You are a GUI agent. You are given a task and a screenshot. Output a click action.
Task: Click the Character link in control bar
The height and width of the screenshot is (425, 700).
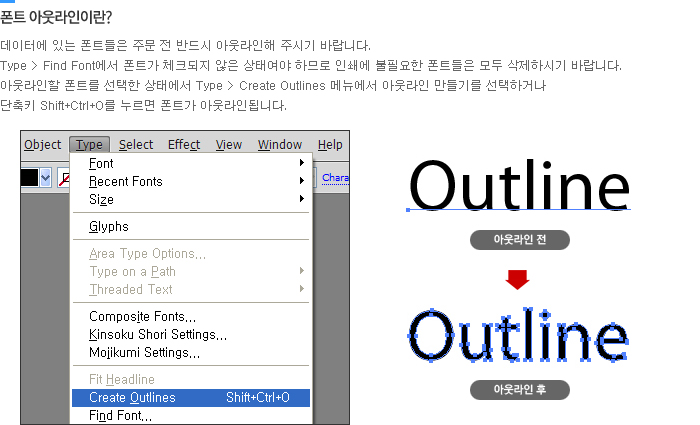(336, 178)
